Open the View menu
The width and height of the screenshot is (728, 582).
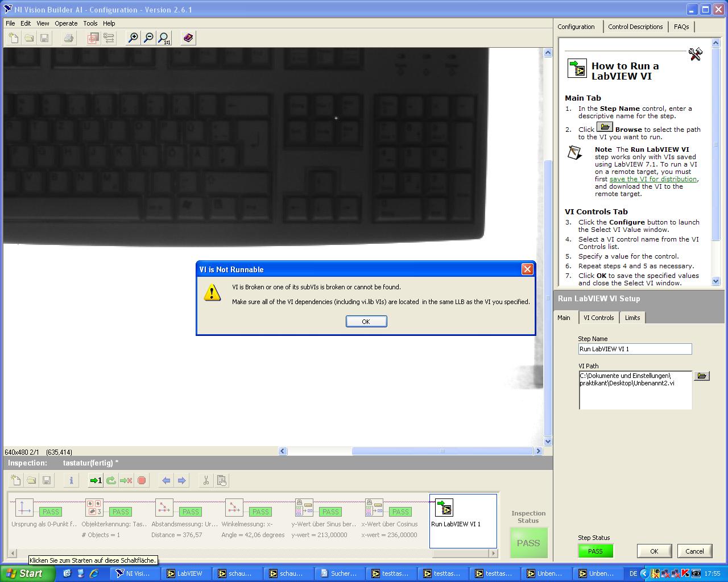[43, 23]
